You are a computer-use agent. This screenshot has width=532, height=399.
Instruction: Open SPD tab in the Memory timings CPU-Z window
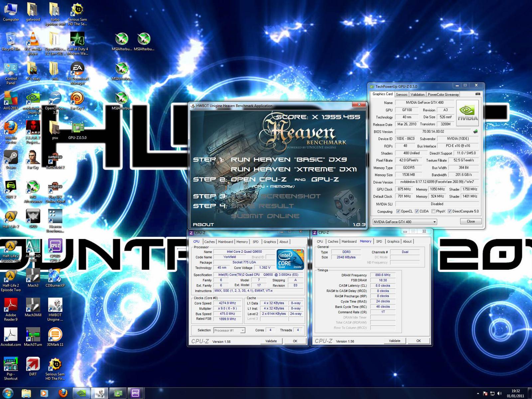(379, 241)
